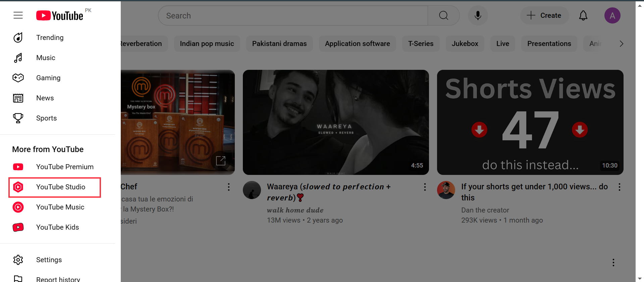This screenshot has height=282, width=644.
Task: Filter by the Application software chip
Action: [x=358, y=44]
